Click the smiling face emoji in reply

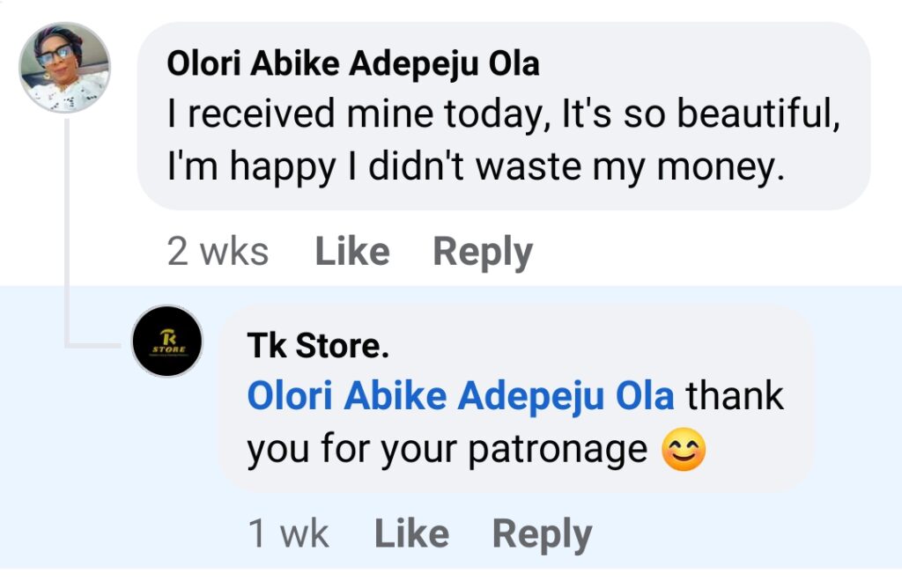click(x=684, y=452)
